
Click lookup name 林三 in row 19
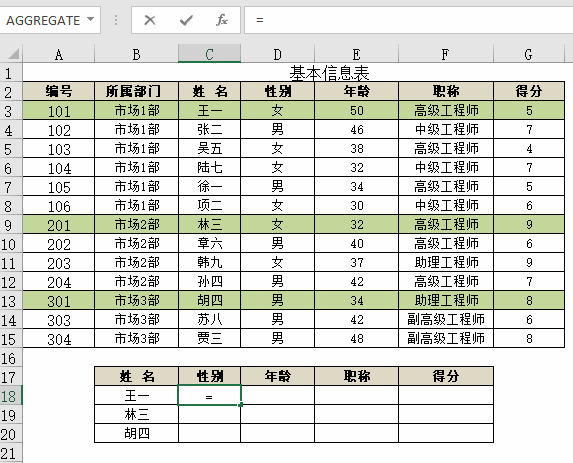pos(136,414)
